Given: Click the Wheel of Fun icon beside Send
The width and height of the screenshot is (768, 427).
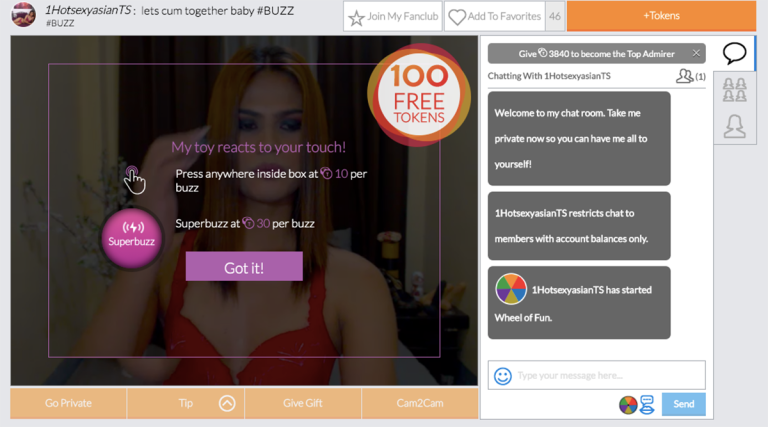Looking at the screenshot, I should point(627,404).
